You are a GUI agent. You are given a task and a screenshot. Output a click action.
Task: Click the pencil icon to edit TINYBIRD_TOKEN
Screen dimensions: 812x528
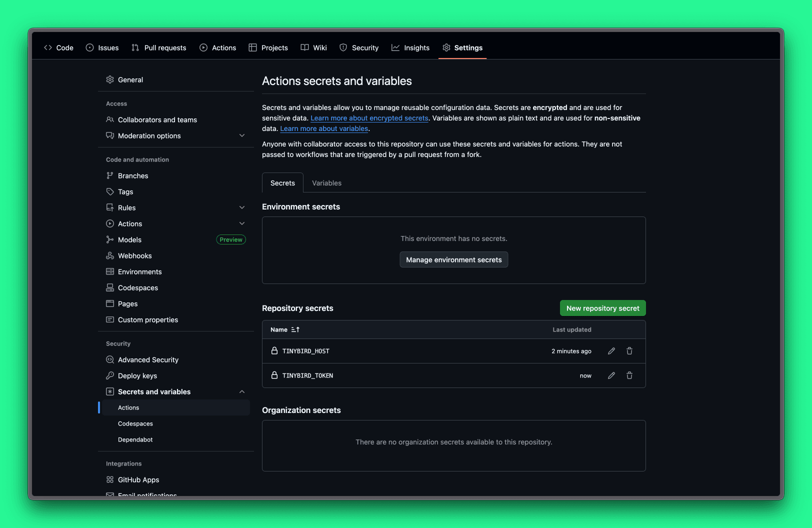611,375
